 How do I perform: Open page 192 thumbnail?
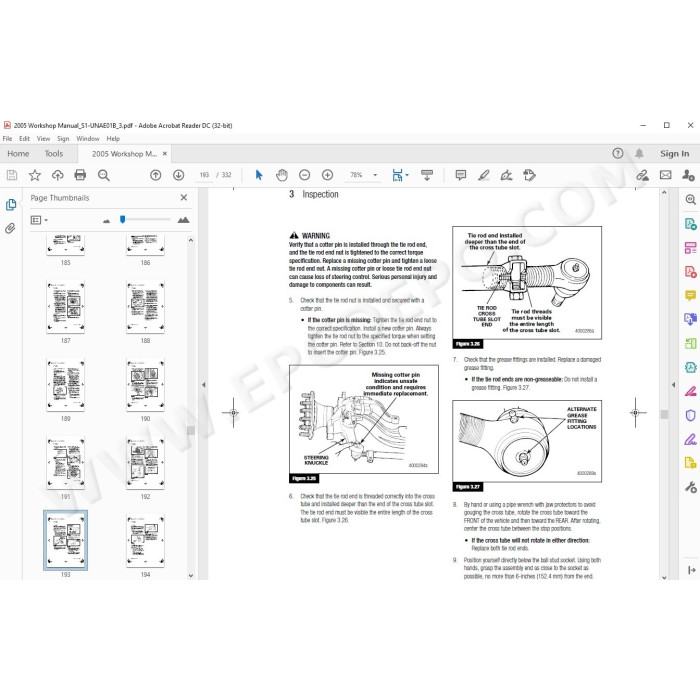tap(146, 463)
